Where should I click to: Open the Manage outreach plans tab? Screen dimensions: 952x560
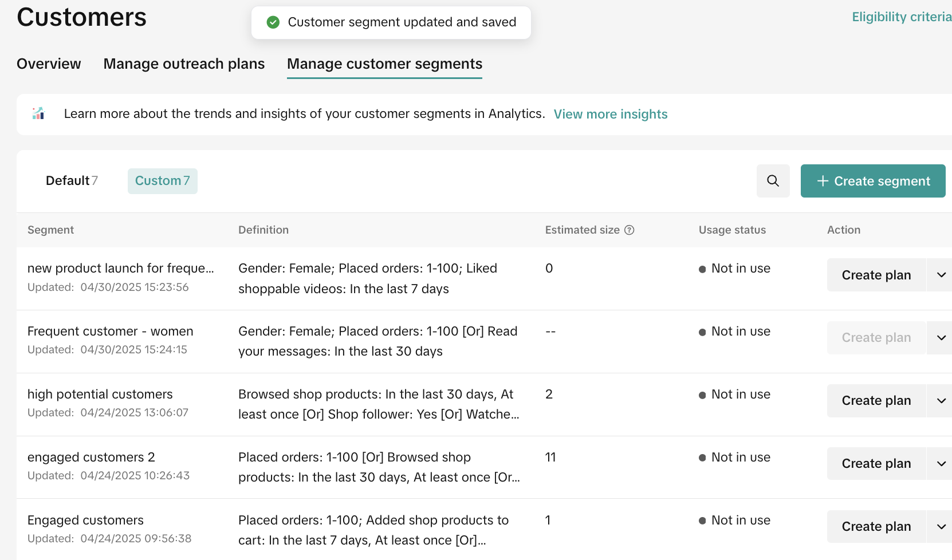coord(184,64)
